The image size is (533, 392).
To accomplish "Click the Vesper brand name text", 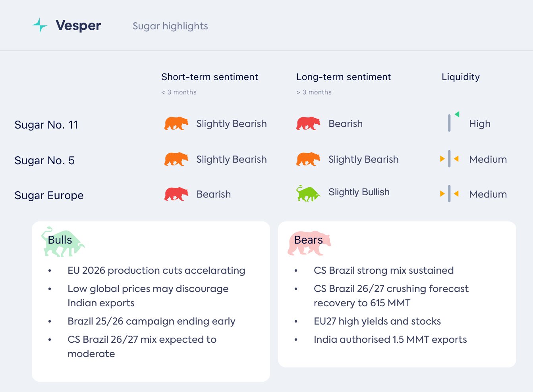I will [78, 25].
